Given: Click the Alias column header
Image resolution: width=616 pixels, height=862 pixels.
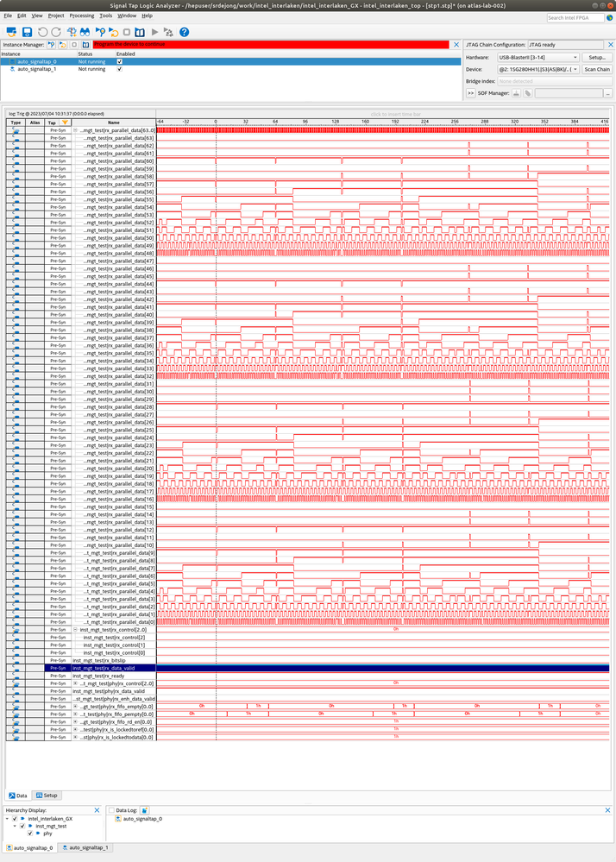Looking at the screenshot, I should click(35, 123).
